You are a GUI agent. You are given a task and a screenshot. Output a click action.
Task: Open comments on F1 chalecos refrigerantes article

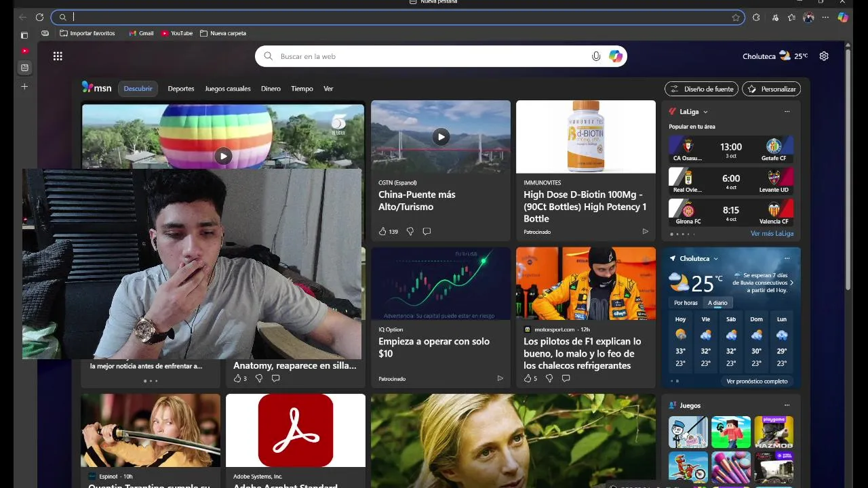click(x=566, y=378)
